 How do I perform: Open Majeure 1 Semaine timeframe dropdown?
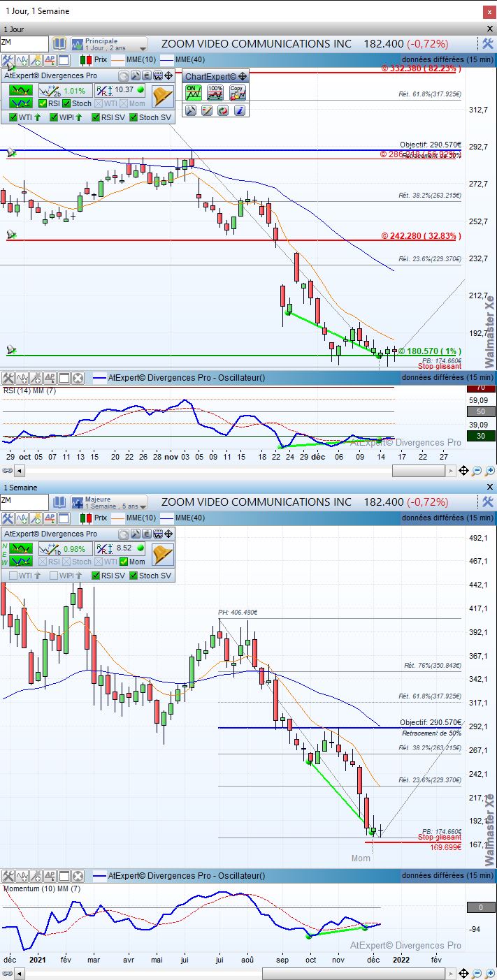(x=109, y=502)
